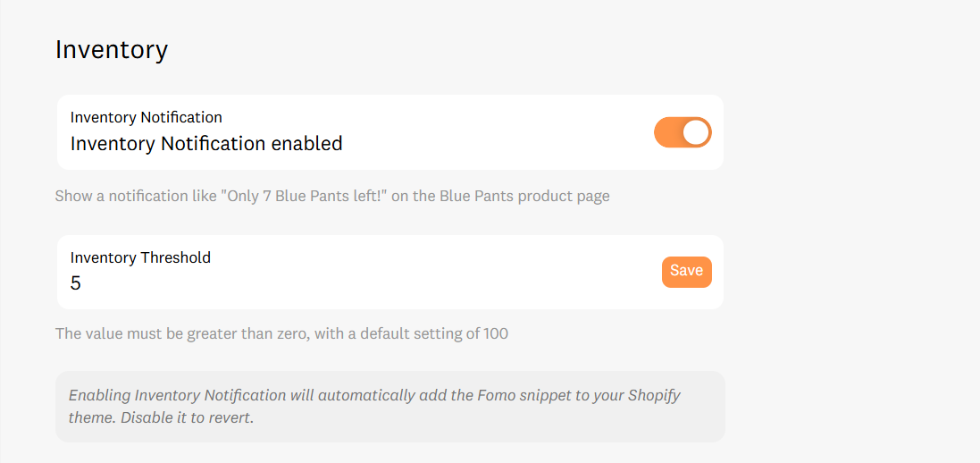Save the Inventory Threshold value
This screenshot has width=980, height=463.
(x=686, y=272)
